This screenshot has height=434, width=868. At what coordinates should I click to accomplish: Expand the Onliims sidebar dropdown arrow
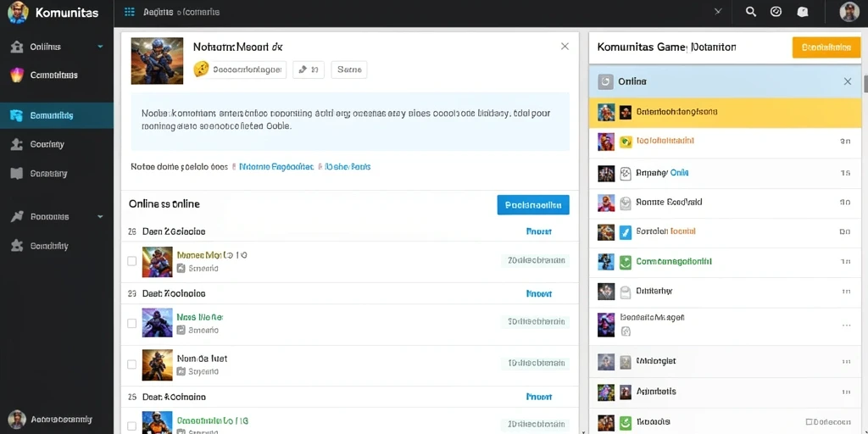pos(100,47)
